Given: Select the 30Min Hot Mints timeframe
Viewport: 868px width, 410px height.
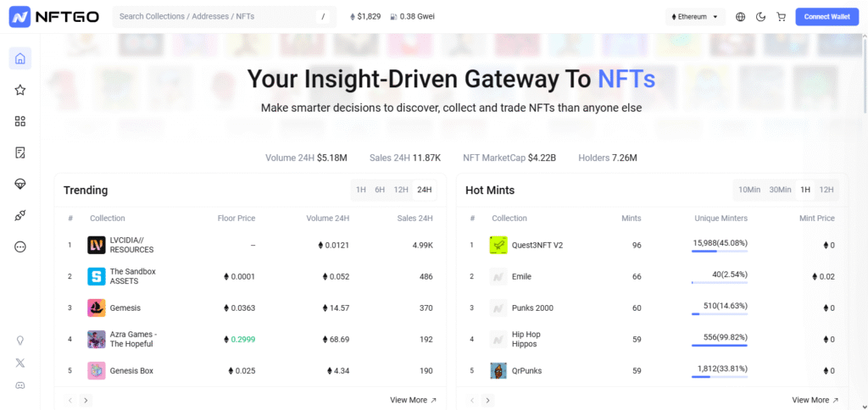Looking at the screenshot, I should click(x=780, y=190).
